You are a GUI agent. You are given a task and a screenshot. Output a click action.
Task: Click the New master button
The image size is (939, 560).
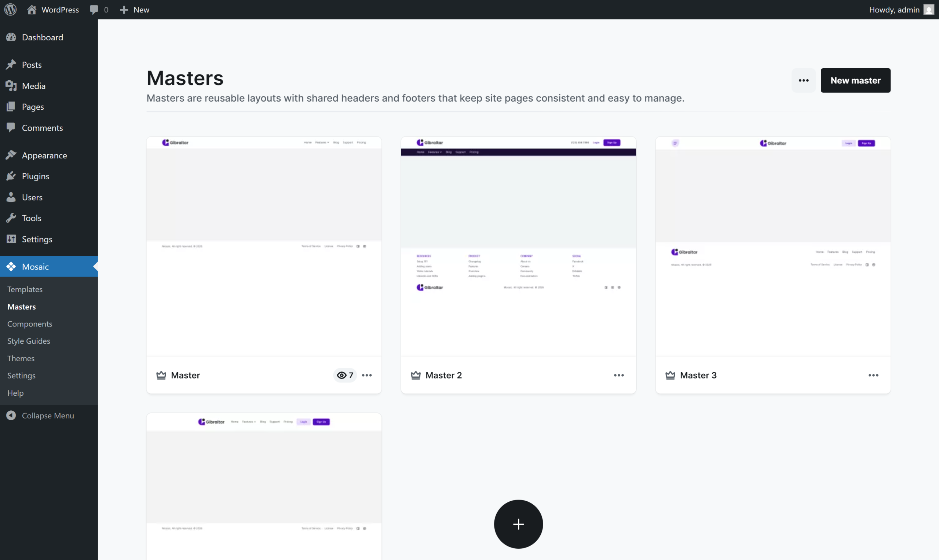pyautogui.click(x=855, y=80)
